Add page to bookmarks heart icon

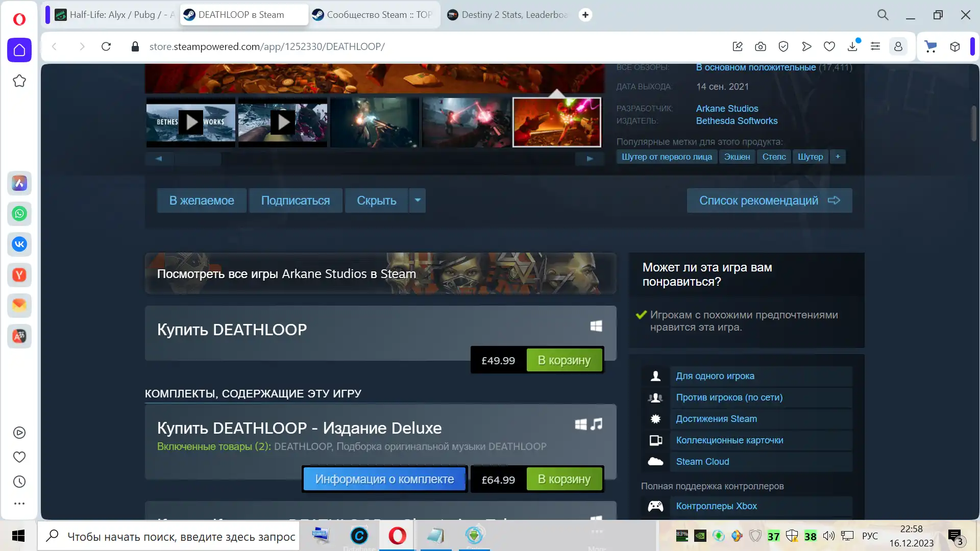829,46
